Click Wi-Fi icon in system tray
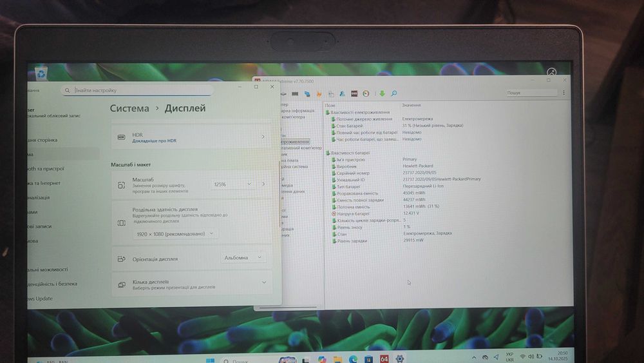The width and height of the screenshot is (644, 363). point(522,357)
